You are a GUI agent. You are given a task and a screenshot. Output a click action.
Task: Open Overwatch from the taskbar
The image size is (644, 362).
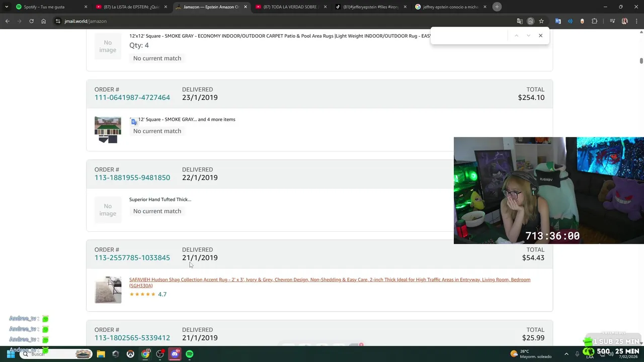point(130,354)
